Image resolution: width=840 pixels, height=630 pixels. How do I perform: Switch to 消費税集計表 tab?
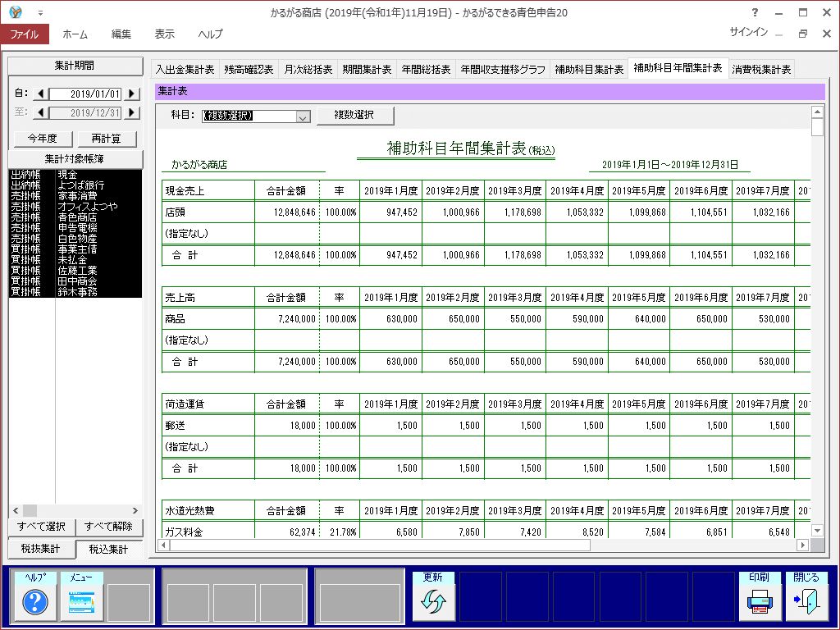(761, 70)
